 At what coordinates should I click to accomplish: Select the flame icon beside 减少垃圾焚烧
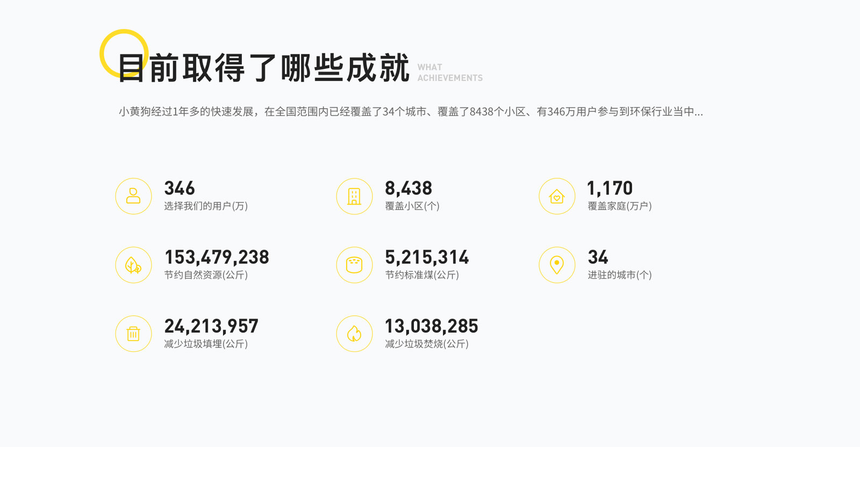354,334
